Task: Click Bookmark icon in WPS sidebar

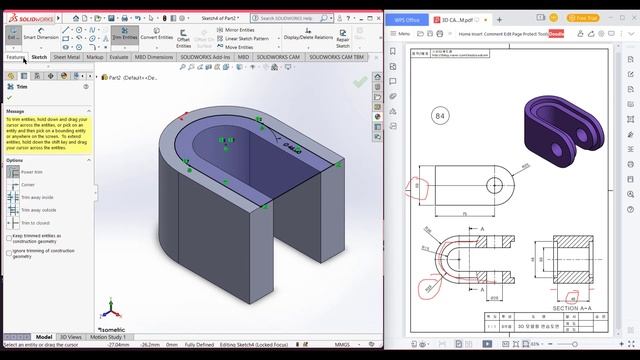Action: pyautogui.click(x=393, y=51)
